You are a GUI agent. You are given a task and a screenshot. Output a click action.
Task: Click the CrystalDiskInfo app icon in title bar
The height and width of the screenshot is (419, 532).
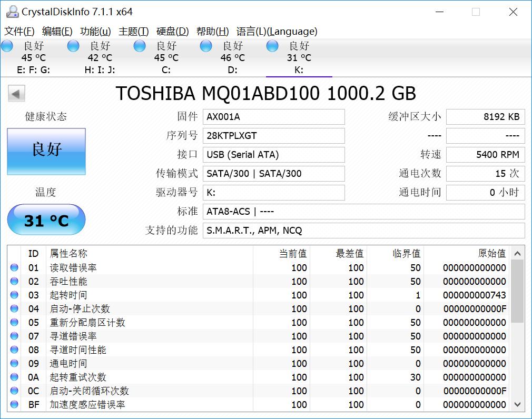coord(12,12)
